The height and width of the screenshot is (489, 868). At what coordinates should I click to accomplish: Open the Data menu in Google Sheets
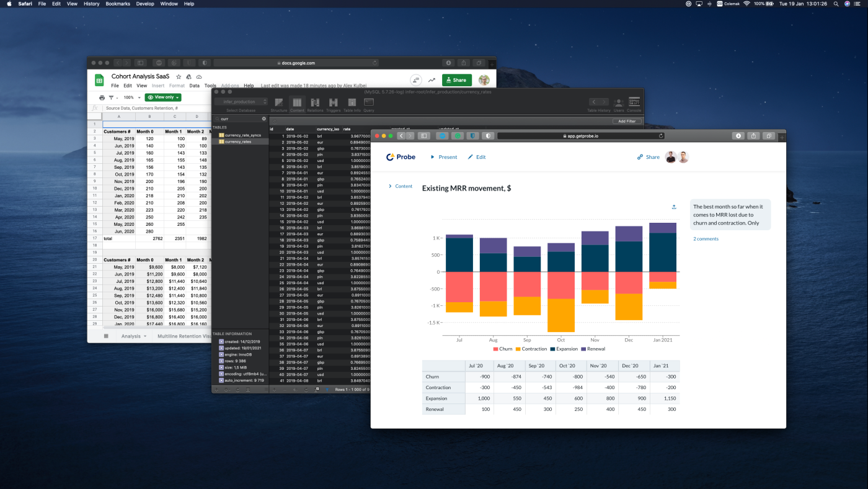(x=195, y=86)
